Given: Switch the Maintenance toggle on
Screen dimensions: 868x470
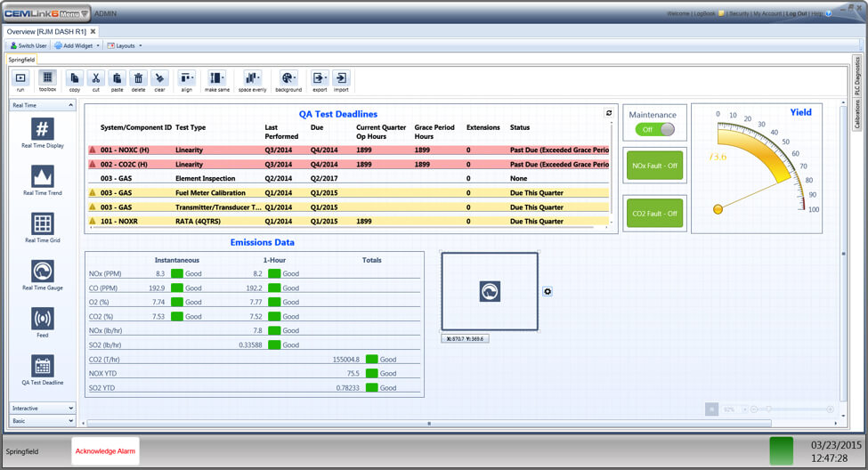Looking at the screenshot, I should pos(655,130).
